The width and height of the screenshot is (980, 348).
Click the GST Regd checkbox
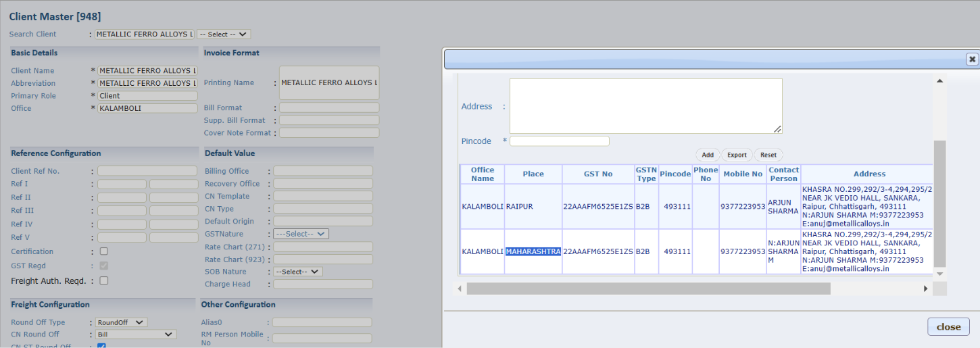coord(103,266)
